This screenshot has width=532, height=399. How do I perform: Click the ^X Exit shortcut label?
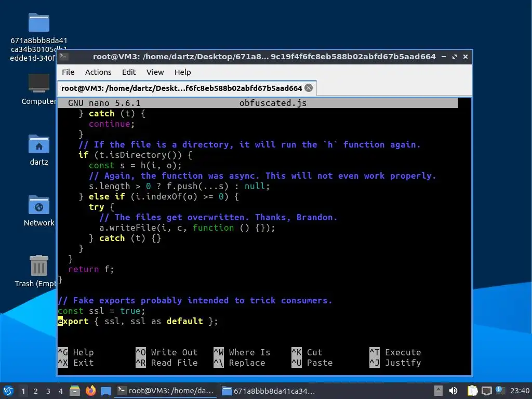click(x=76, y=363)
